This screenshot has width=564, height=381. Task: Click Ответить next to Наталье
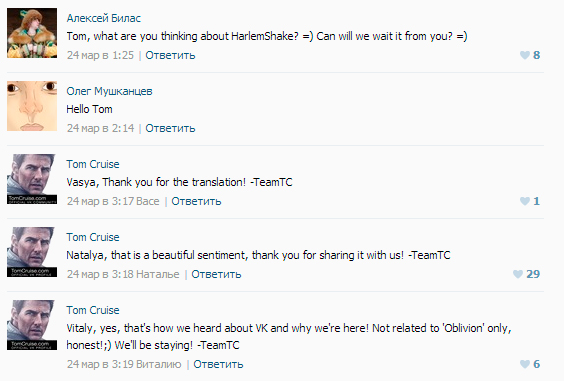tap(216, 274)
